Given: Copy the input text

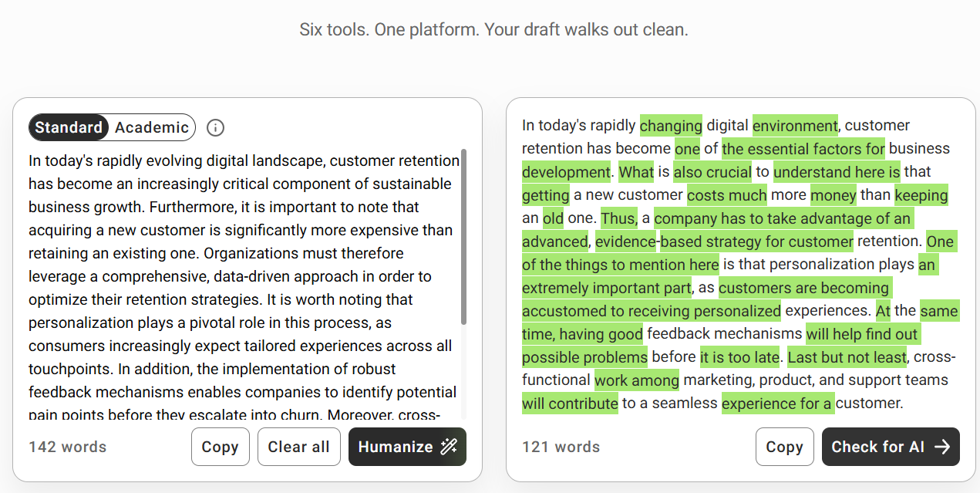Looking at the screenshot, I should point(221,447).
